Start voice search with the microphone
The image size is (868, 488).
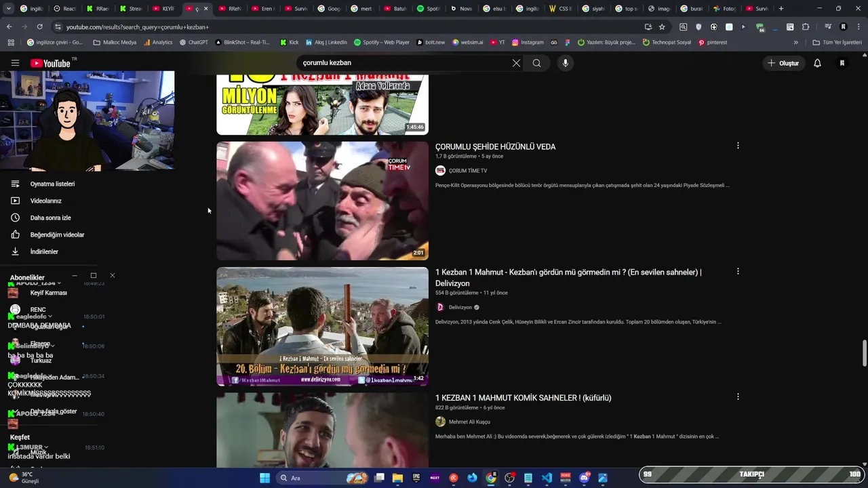pos(565,63)
